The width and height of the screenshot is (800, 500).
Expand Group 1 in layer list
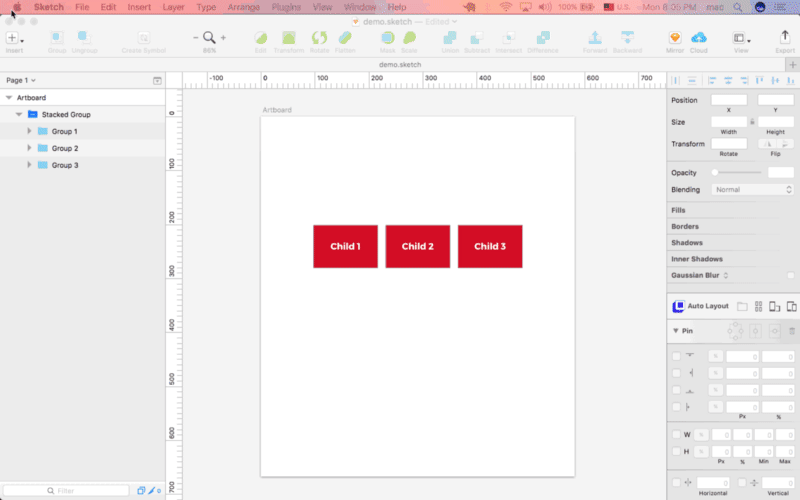[x=29, y=131]
